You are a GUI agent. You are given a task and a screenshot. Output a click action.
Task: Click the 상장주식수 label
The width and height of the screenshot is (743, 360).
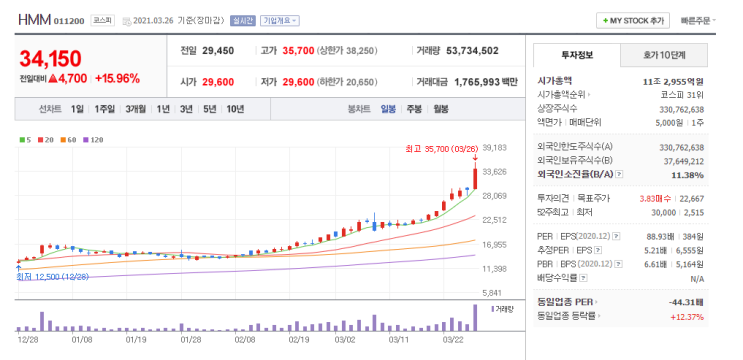coord(557,108)
